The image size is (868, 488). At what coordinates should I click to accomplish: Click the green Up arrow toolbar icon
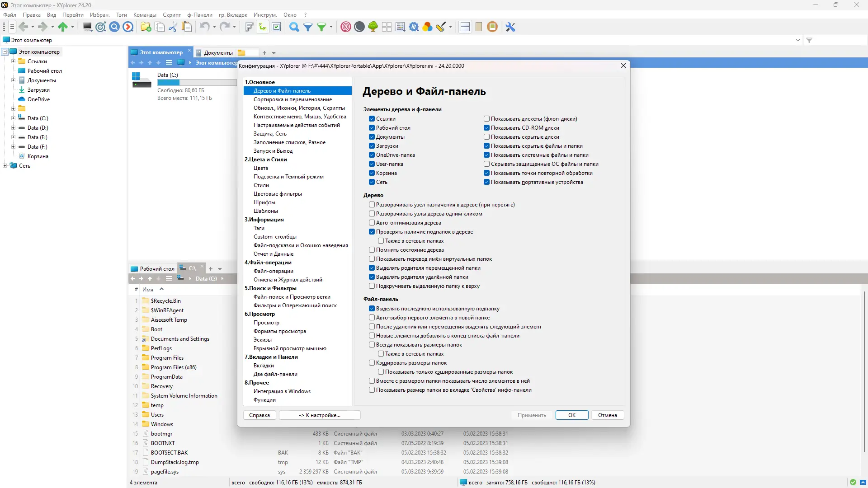[63, 27]
